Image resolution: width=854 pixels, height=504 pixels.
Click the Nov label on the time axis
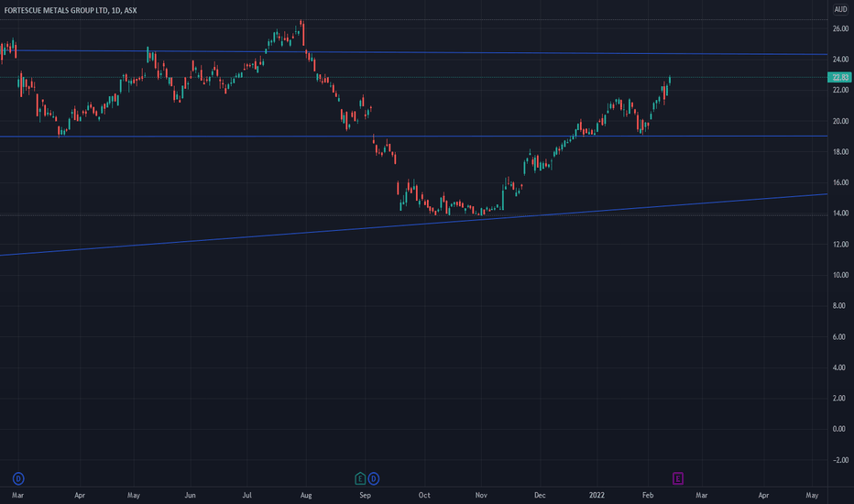coord(481,495)
